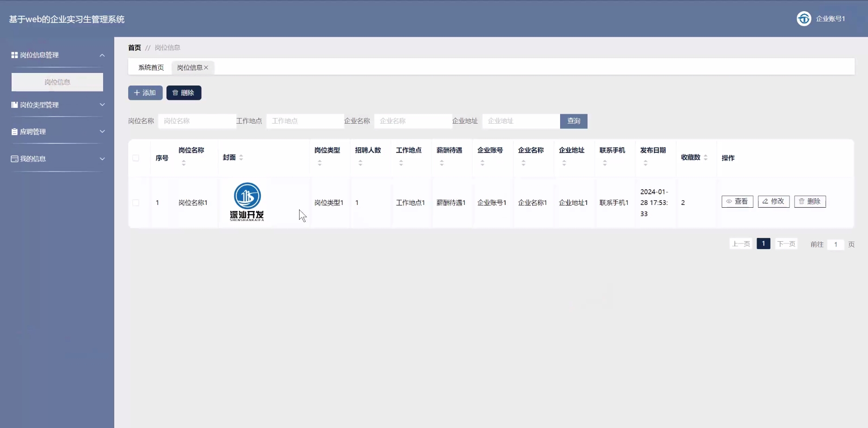
Task: Sort by 岗位名称 column arrows
Action: coord(184,163)
